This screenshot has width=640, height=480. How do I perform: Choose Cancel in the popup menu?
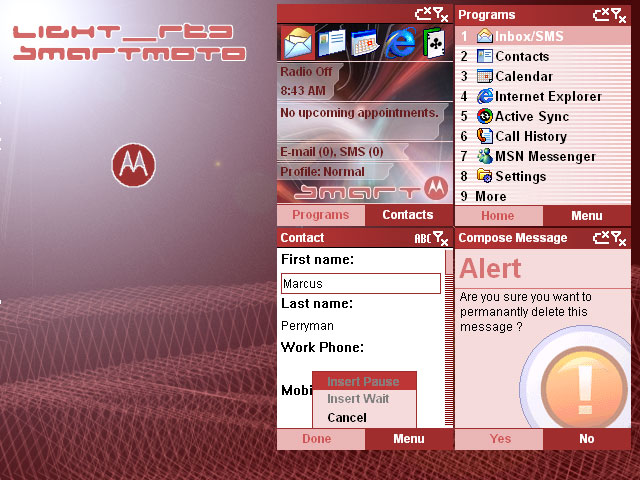pos(363,418)
